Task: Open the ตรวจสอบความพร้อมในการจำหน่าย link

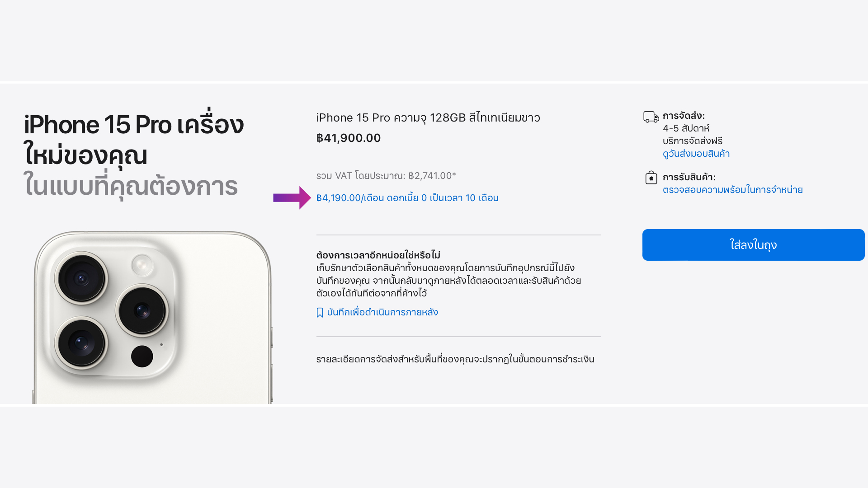Action: coord(732,190)
